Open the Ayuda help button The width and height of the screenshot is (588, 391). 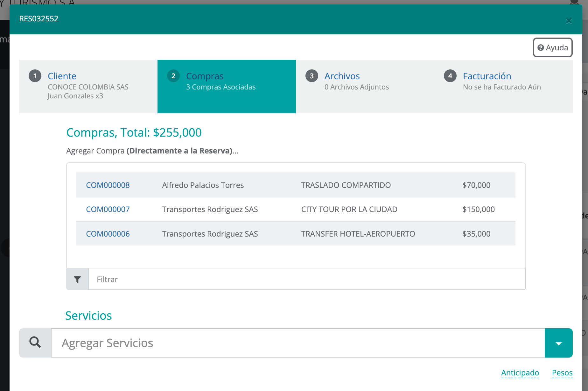click(553, 47)
